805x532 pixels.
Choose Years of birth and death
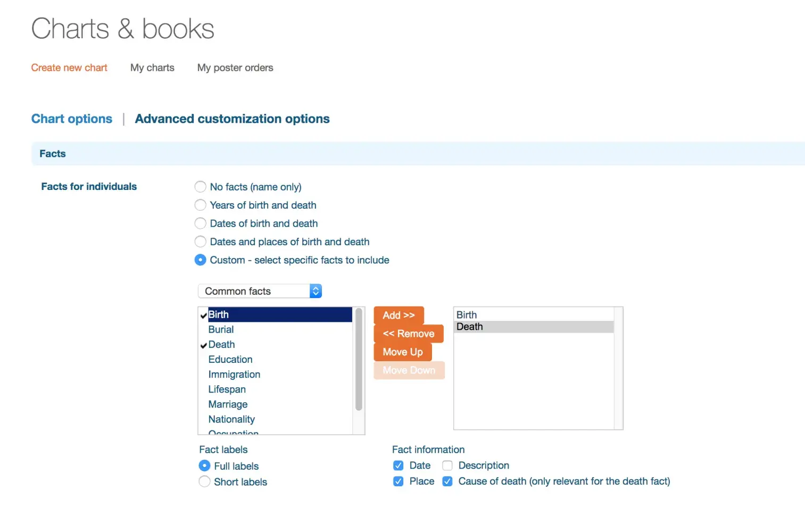[201, 205]
